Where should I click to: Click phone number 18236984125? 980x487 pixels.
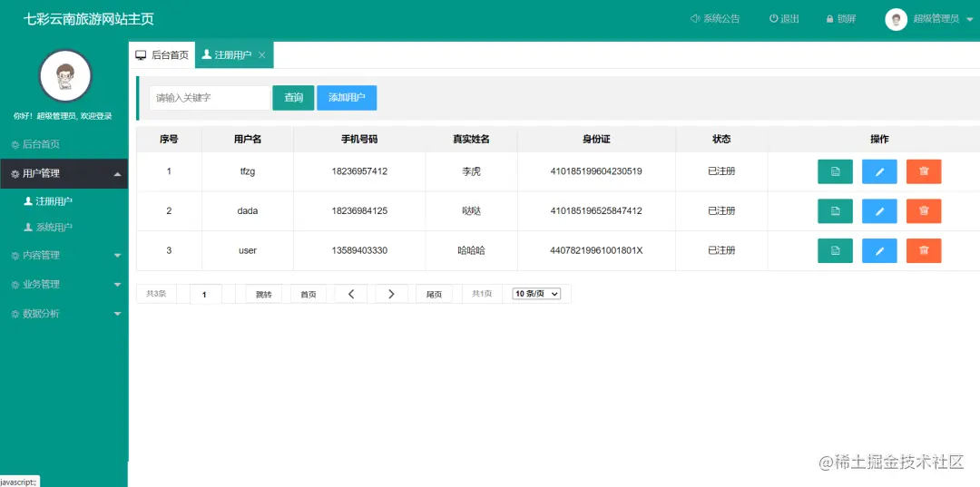click(x=359, y=211)
